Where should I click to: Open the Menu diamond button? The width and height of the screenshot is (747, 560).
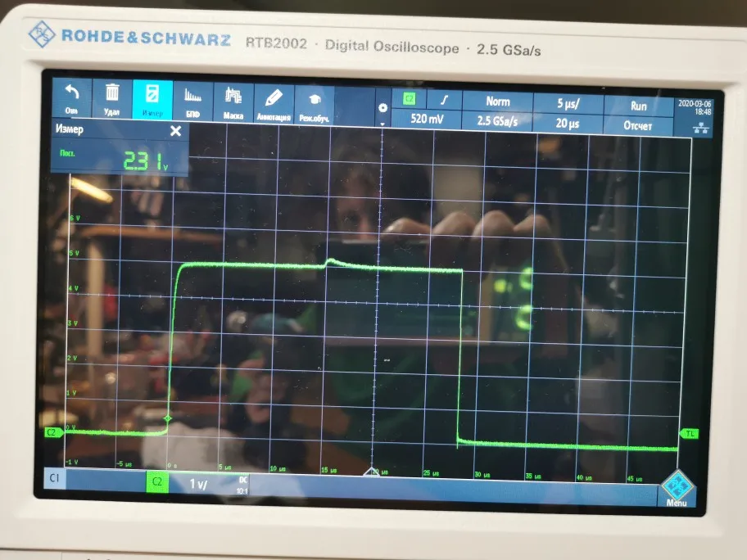677,488
